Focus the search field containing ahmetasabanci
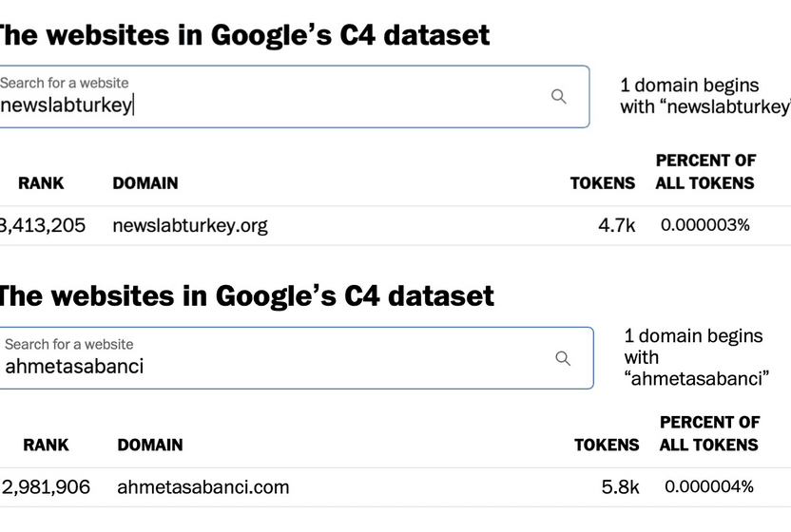 [x=296, y=358]
